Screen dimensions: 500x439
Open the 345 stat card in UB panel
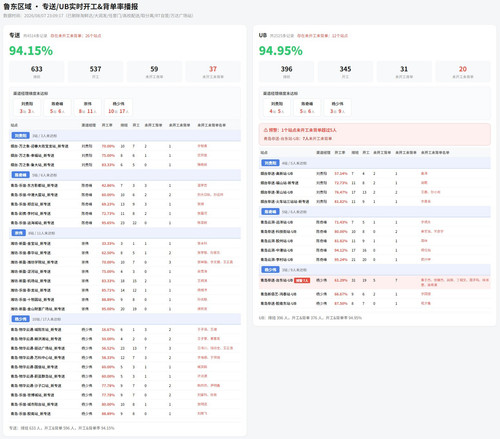(x=345, y=71)
